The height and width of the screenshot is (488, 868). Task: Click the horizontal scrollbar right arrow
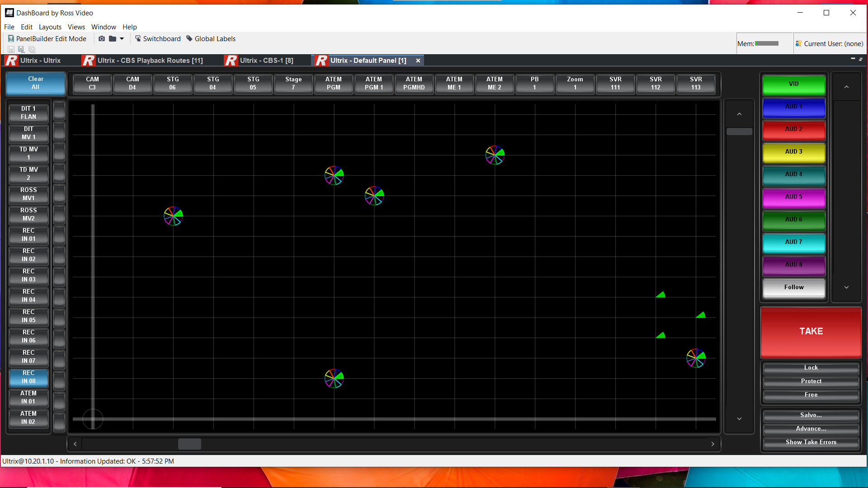click(x=712, y=444)
